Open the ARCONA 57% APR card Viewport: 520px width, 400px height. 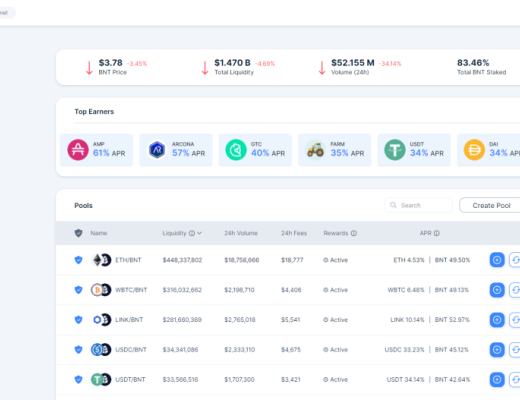[x=176, y=150]
